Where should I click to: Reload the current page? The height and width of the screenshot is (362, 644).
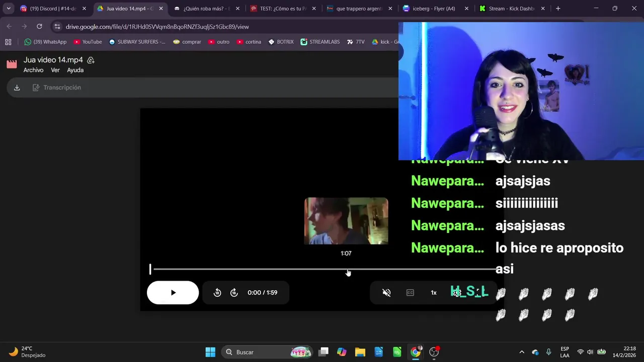pyautogui.click(x=39, y=27)
